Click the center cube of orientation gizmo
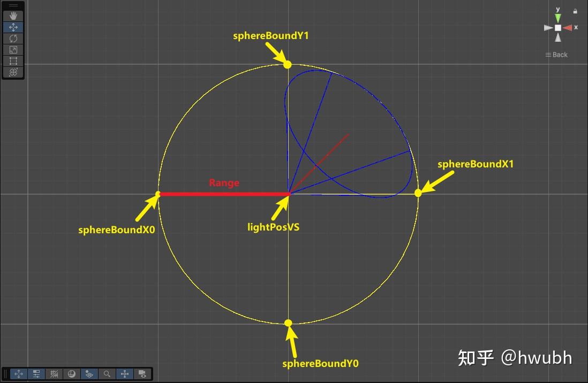The image size is (588, 383). pyautogui.click(x=558, y=28)
